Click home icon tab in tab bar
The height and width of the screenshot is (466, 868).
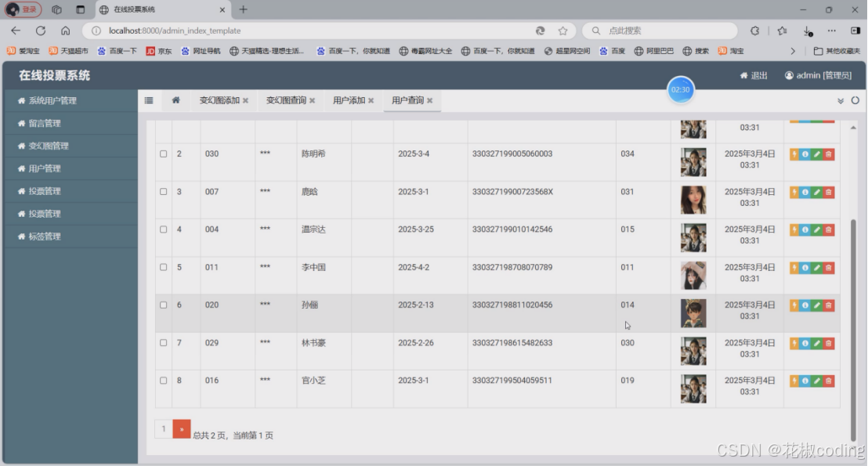point(175,100)
